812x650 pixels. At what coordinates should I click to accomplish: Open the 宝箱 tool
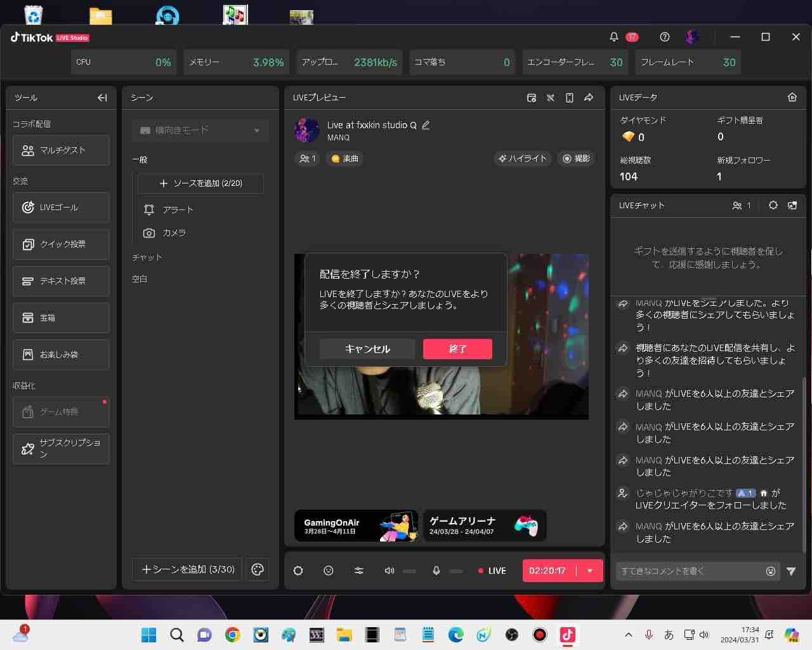(61, 318)
